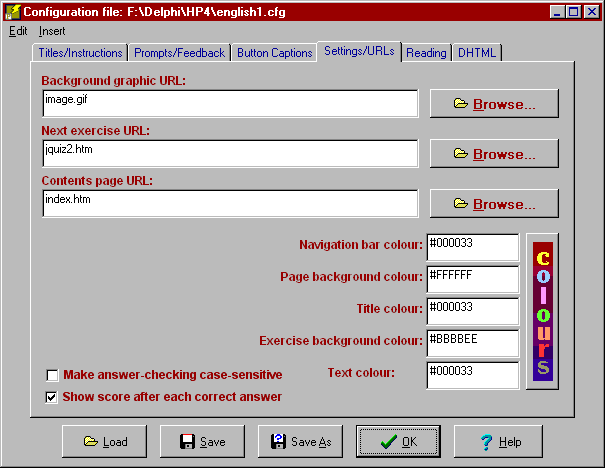Uncheck Show score after each correct answer

[x=52, y=397]
